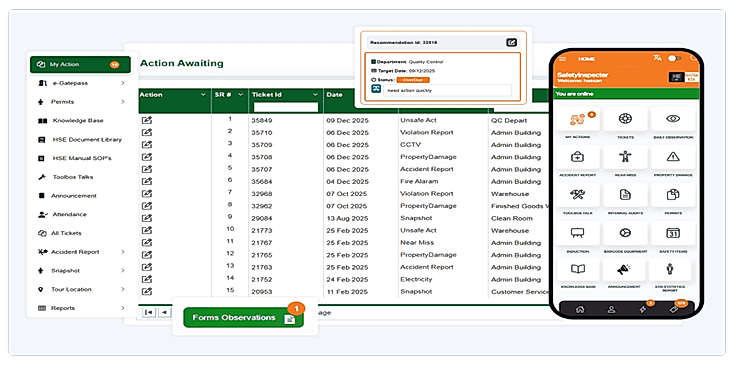Tap translate language icon in phone header

(657, 58)
